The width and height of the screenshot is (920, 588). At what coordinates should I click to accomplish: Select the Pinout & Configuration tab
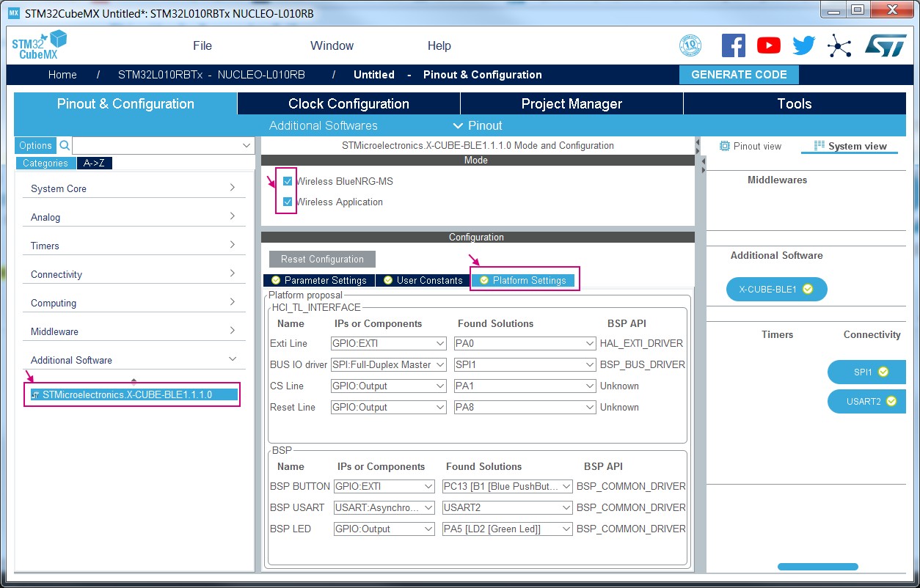click(x=125, y=103)
